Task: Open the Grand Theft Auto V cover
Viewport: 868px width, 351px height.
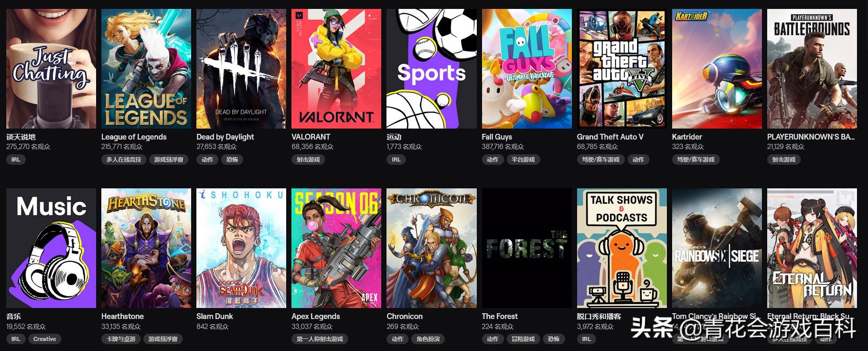Action: [x=622, y=69]
